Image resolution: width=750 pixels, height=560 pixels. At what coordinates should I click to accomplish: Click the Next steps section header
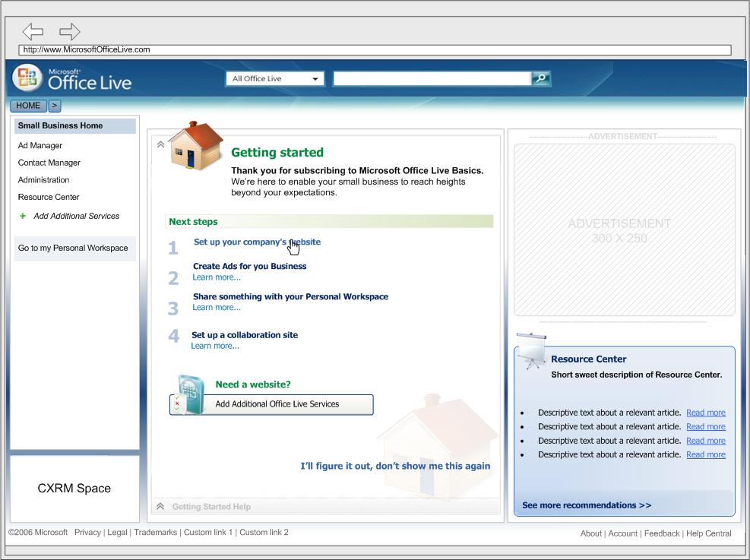pos(329,222)
